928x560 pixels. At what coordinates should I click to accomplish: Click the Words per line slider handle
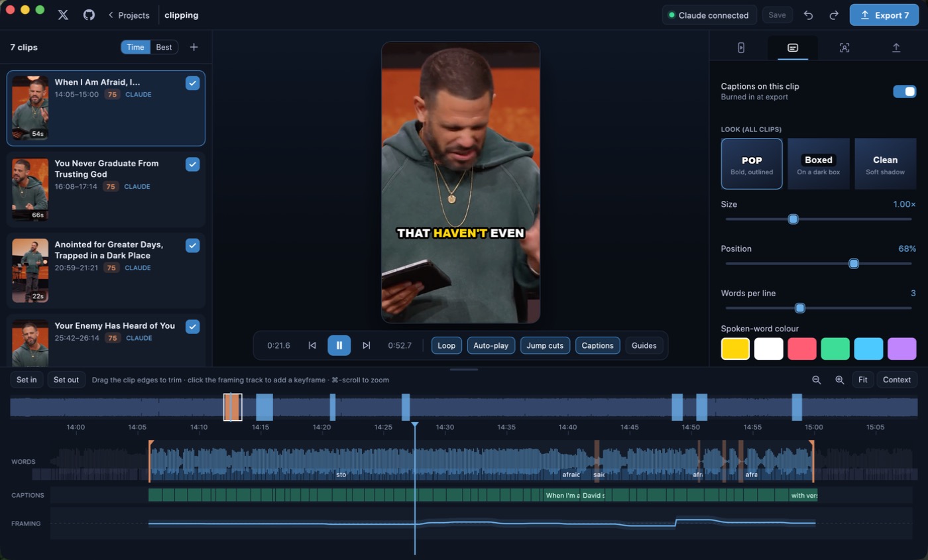(800, 308)
